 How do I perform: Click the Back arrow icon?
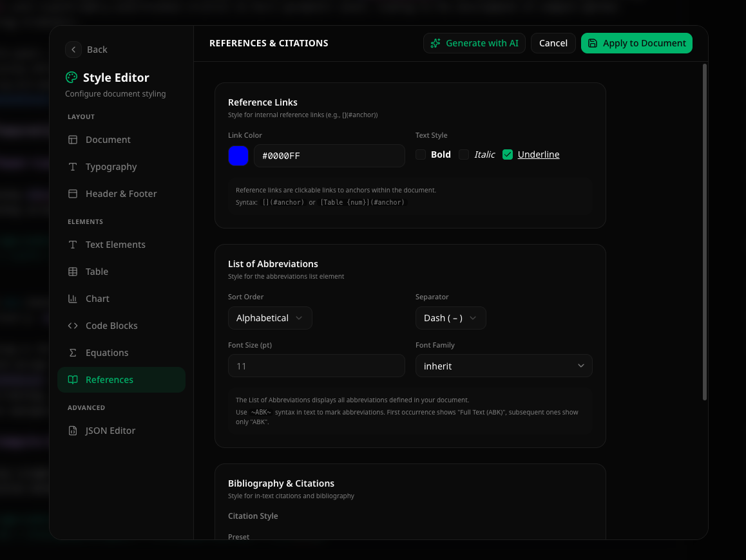click(x=73, y=50)
